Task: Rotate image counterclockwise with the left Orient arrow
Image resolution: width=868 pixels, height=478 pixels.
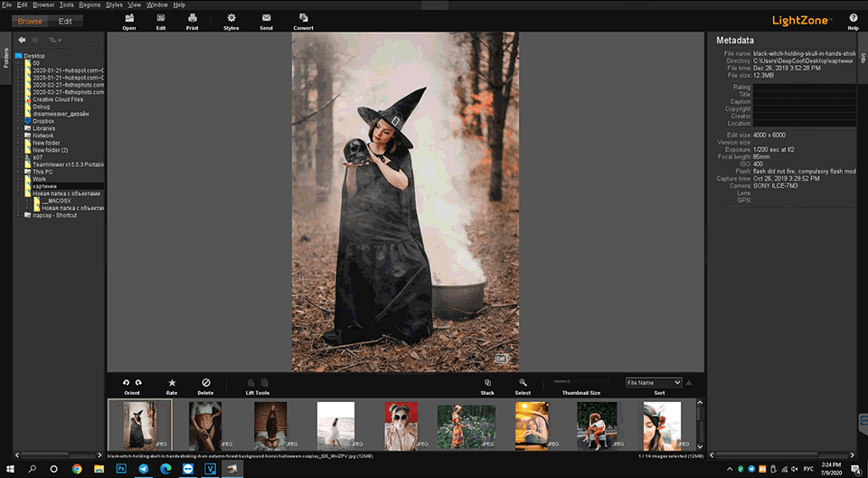Action: click(126, 382)
